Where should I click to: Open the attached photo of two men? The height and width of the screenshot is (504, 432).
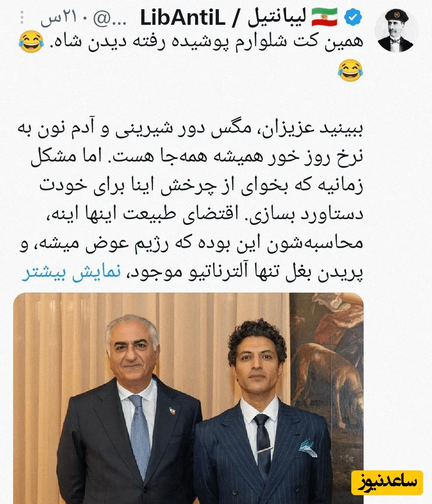(188, 398)
